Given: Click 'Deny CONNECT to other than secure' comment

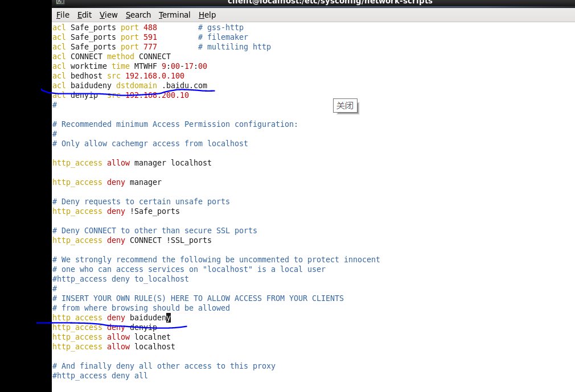Looking at the screenshot, I should [x=155, y=231].
